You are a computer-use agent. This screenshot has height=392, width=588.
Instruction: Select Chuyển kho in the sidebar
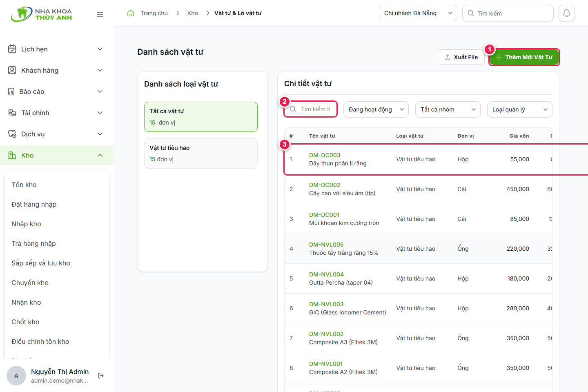pos(30,283)
